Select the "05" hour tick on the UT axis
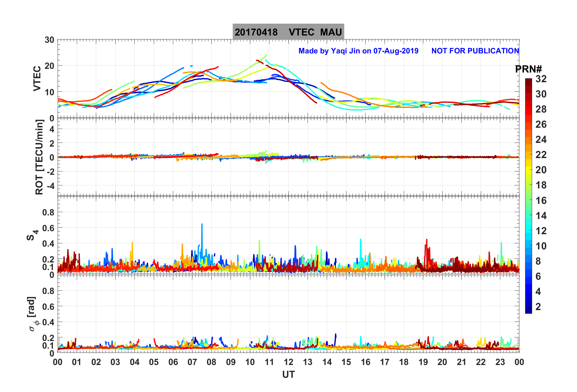Image resolution: width=577 pixels, height=392 pixels. click(x=154, y=362)
